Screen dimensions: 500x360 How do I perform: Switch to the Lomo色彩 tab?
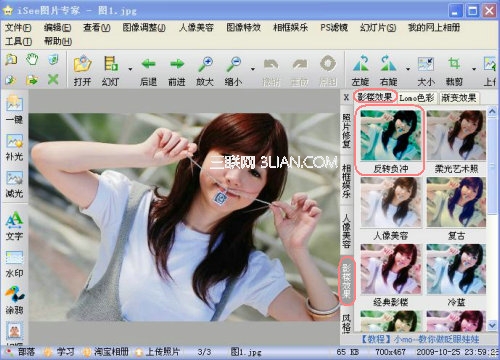click(x=417, y=98)
